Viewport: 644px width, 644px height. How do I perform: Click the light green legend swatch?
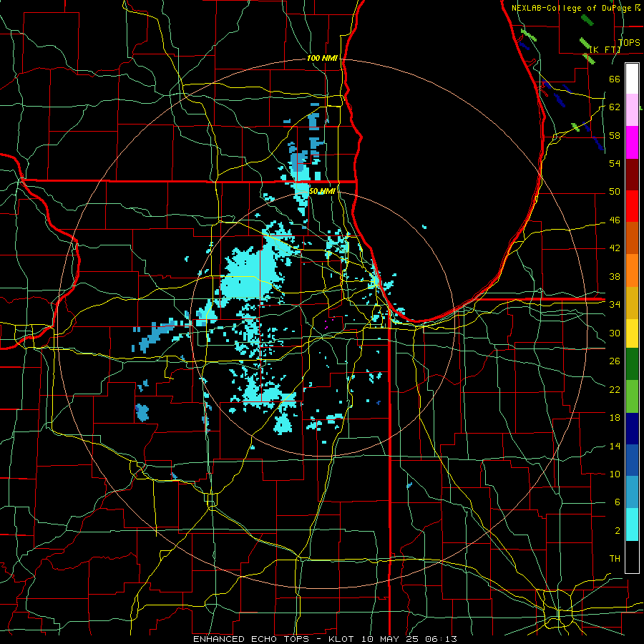(632, 396)
